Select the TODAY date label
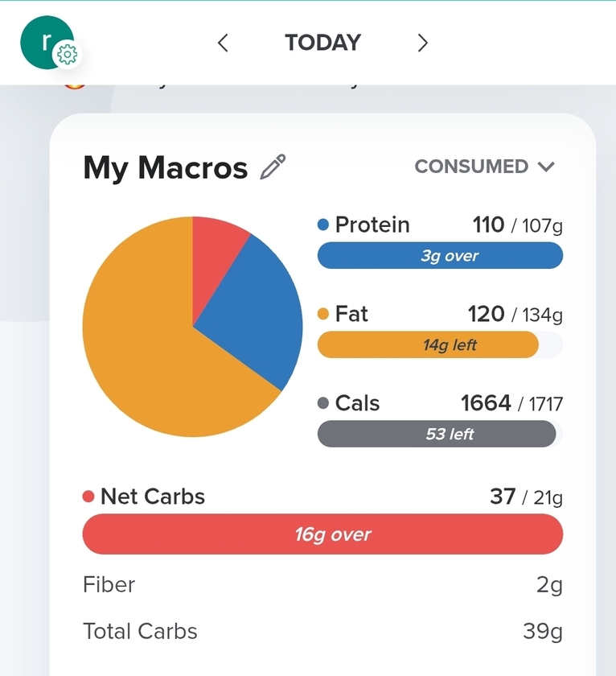 [322, 43]
